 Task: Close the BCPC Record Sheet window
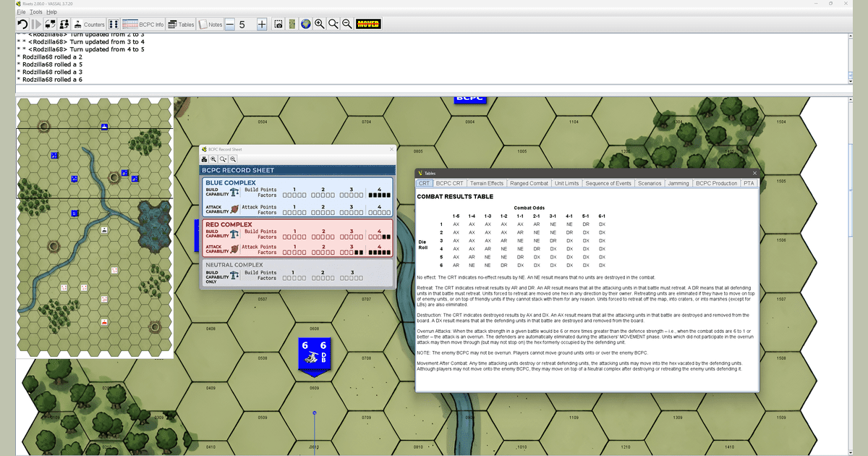(x=391, y=149)
